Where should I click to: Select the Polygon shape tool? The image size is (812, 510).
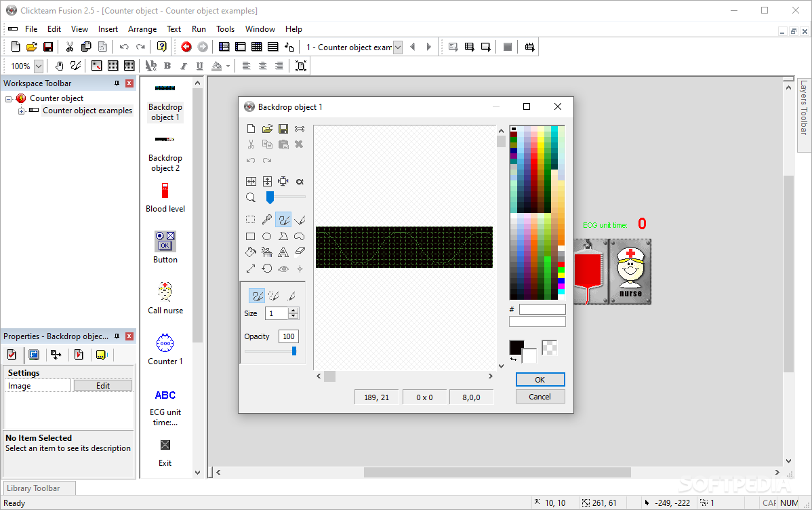[283, 236]
